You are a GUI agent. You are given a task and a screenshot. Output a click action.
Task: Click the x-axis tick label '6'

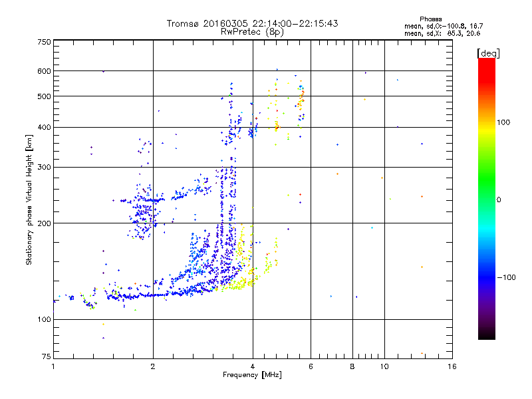click(x=311, y=366)
